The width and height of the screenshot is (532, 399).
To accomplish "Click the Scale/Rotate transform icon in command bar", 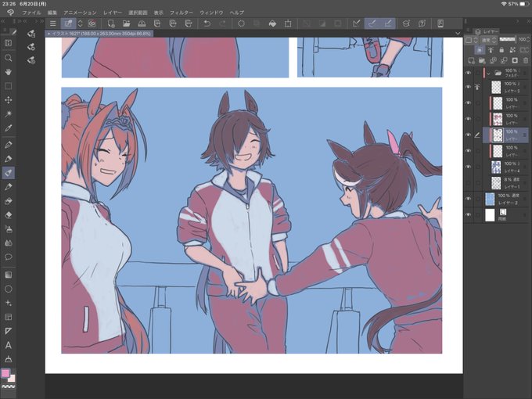I will (288, 23).
